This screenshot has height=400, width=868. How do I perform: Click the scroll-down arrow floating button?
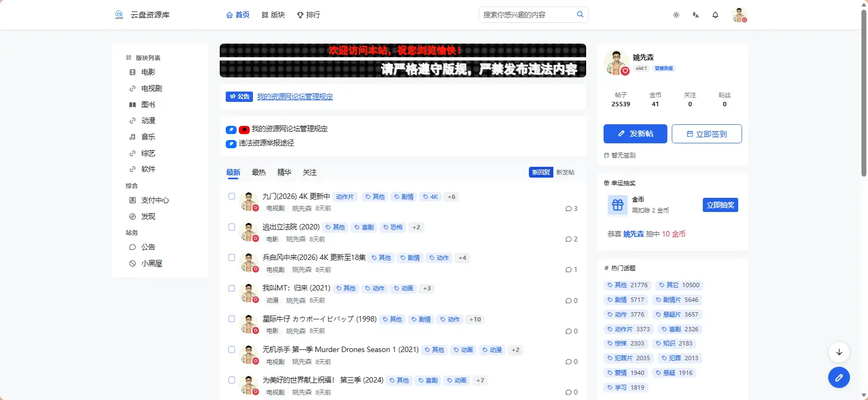click(839, 352)
